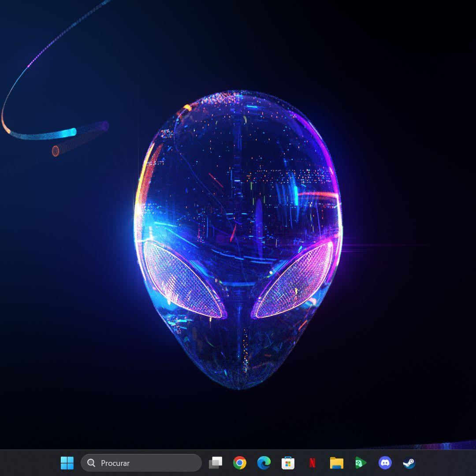Launch Netflix from the taskbar

point(312,463)
